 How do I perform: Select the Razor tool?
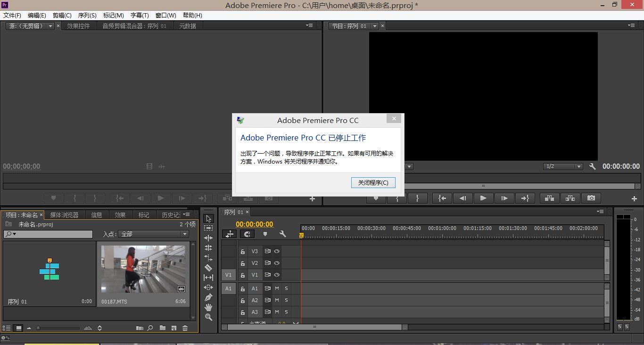pos(208,268)
